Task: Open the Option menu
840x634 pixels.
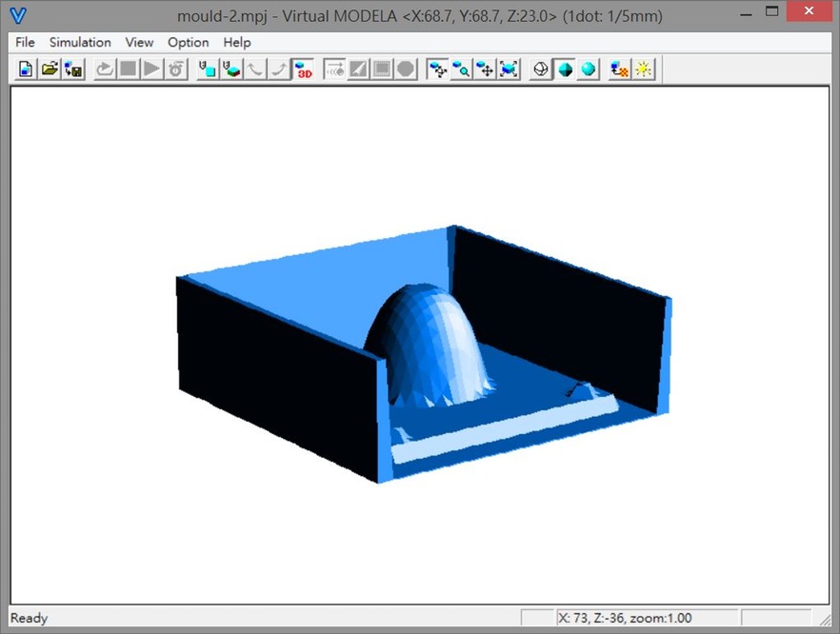Action: click(188, 42)
